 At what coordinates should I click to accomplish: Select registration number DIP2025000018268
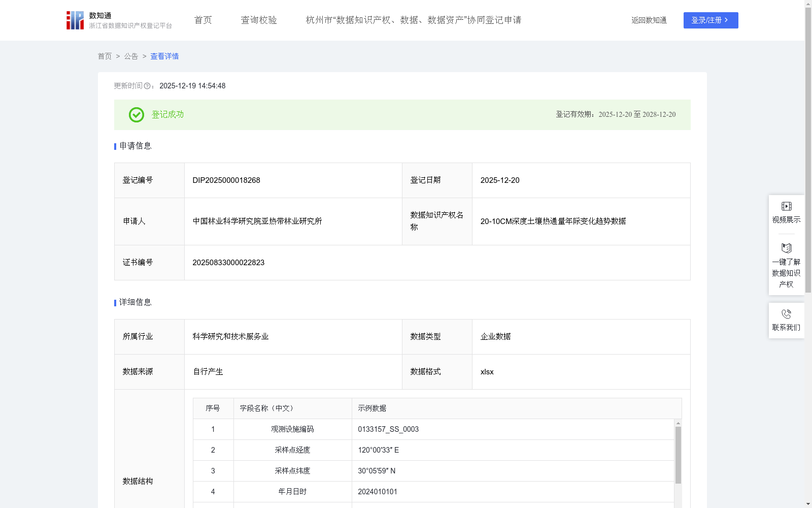coord(226,180)
